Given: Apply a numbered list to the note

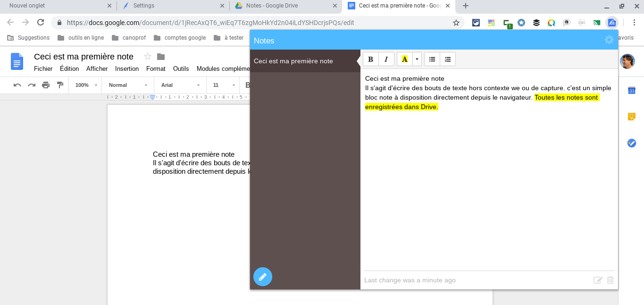Looking at the screenshot, I should coord(447,59).
